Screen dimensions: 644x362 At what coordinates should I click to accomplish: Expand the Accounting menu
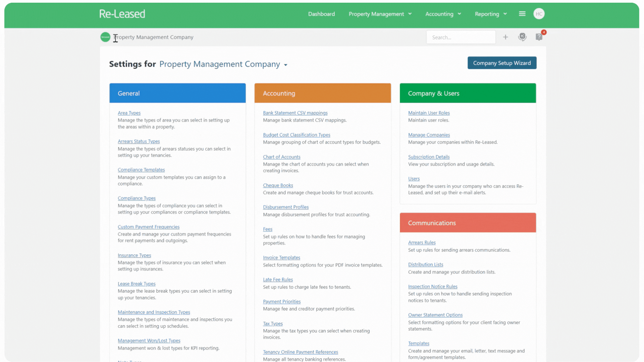pyautogui.click(x=443, y=14)
